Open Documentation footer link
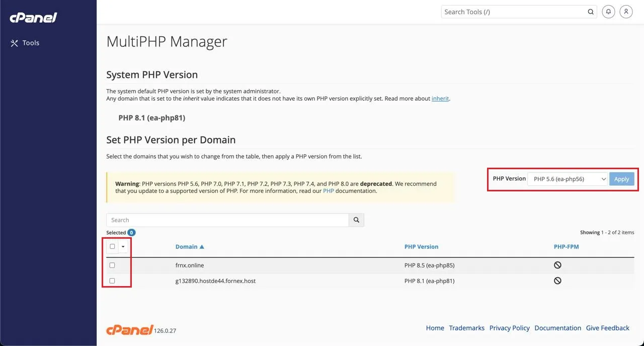Screen dimensions: 644x346 click(558, 328)
